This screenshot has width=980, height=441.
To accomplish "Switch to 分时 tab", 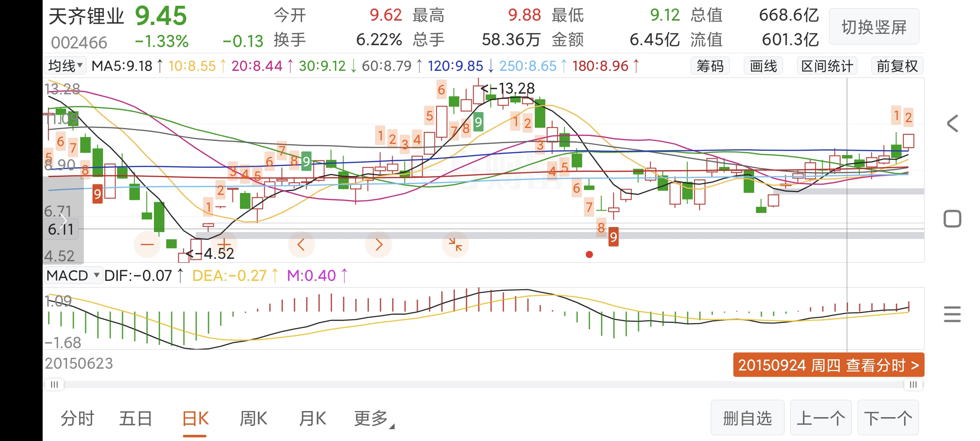I will click(x=77, y=419).
